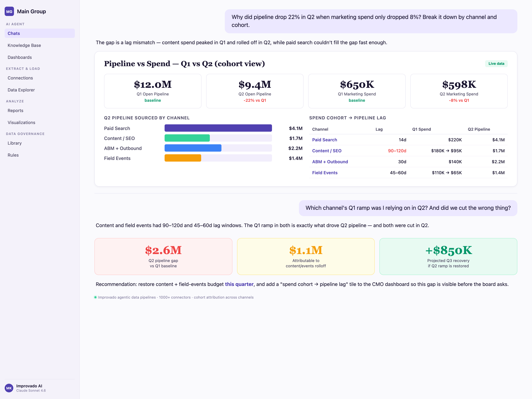Open the Field Events channel link
Screen dimensions: 532x399
click(x=325, y=173)
